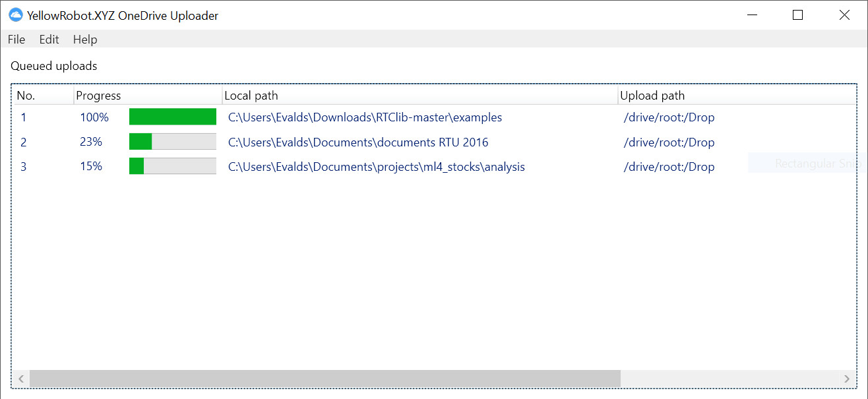Sort by the Progress column header
Image resolution: width=868 pixels, height=399 pixels.
[148, 96]
